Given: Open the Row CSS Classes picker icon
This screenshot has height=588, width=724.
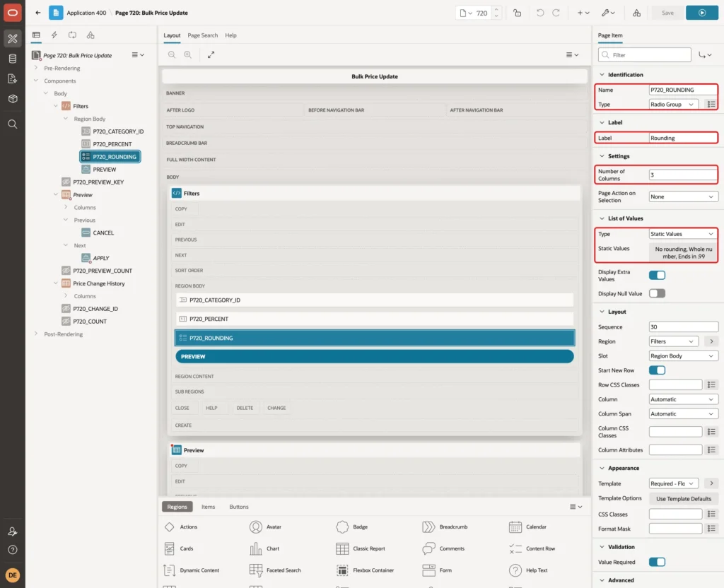Looking at the screenshot, I should click(711, 385).
